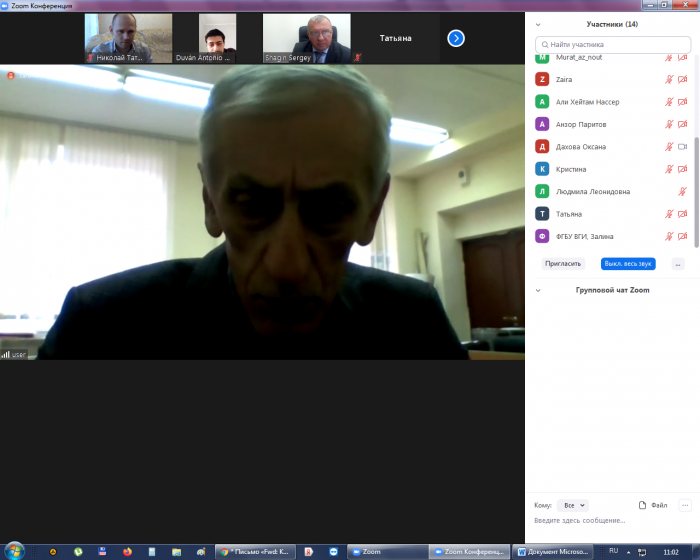Click the disabled camera icon for Кристина
Image resolution: width=700 pixels, height=560 pixels.
point(683,169)
